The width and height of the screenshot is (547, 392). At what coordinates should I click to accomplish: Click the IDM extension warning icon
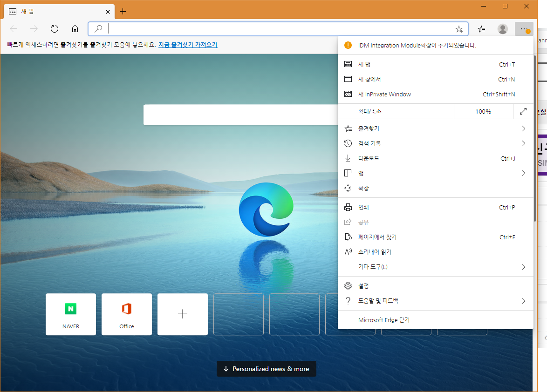pyautogui.click(x=348, y=45)
